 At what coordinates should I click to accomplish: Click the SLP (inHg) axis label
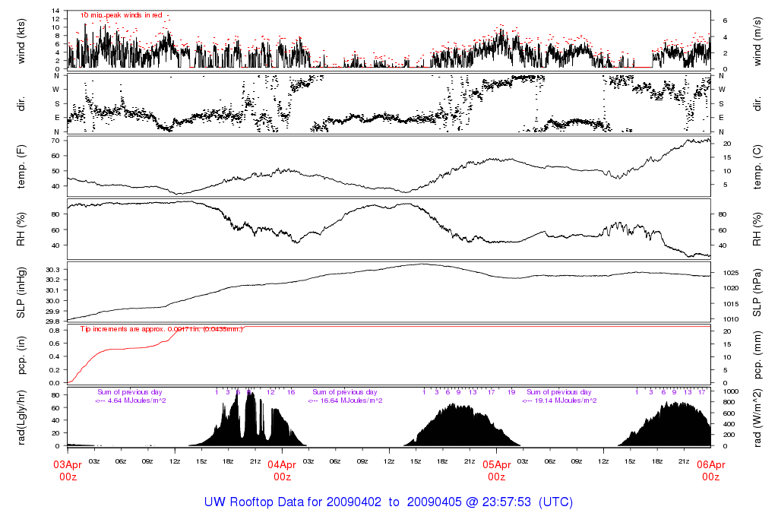tap(21, 293)
